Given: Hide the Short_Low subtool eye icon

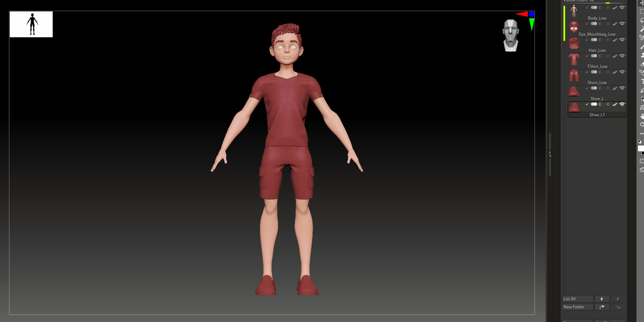Looking at the screenshot, I should (623, 72).
